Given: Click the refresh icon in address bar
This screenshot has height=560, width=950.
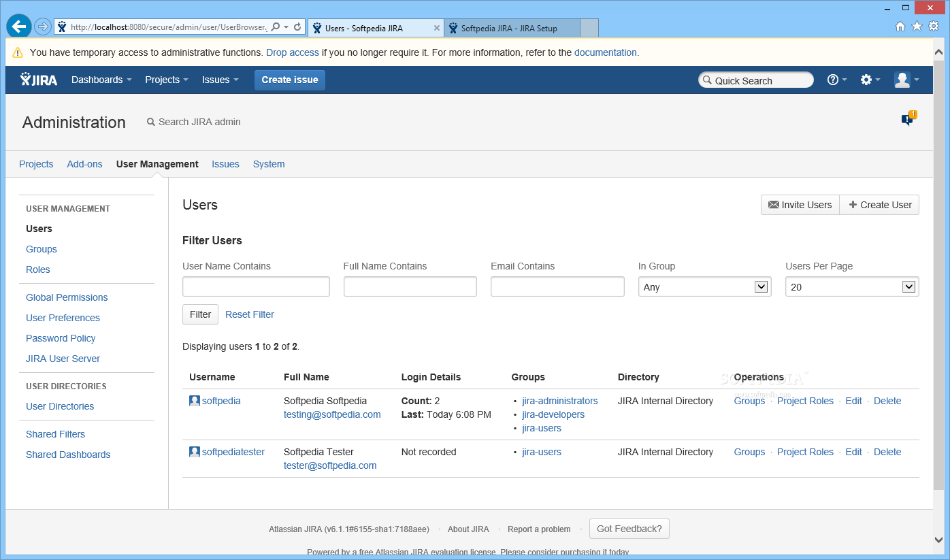Looking at the screenshot, I should (x=297, y=27).
